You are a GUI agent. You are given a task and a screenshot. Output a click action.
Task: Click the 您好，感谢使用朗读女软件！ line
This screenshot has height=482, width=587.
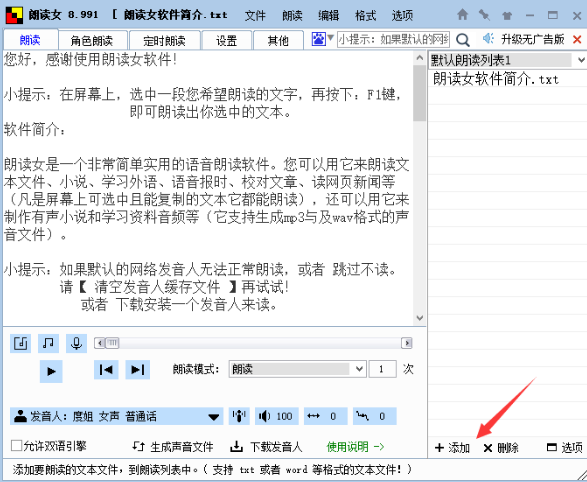(x=90, y=60)
